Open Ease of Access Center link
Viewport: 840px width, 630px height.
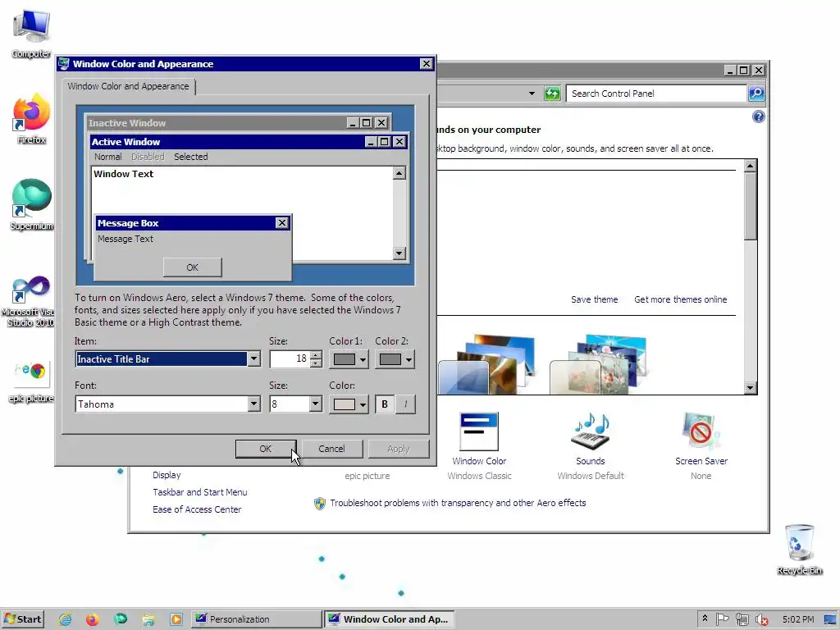point(197,509)
